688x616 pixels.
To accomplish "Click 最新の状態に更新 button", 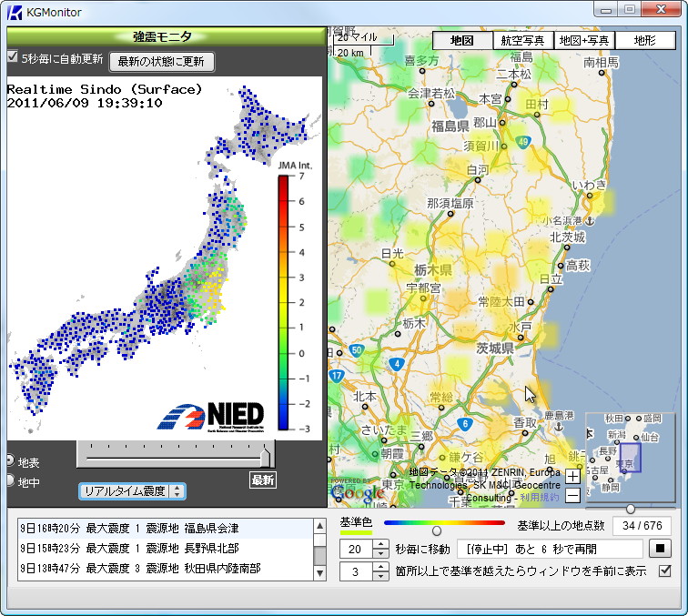I will tap(161, 62).
